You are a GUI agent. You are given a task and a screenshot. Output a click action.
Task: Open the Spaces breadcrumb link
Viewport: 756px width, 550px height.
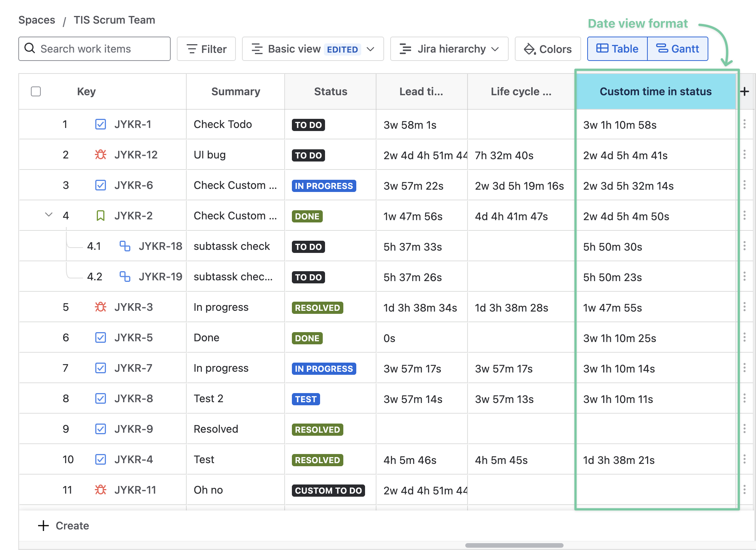[37, 20]
